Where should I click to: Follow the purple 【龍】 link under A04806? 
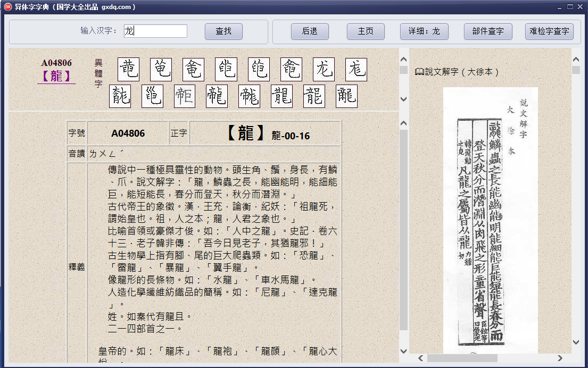(x=56, y=76)
